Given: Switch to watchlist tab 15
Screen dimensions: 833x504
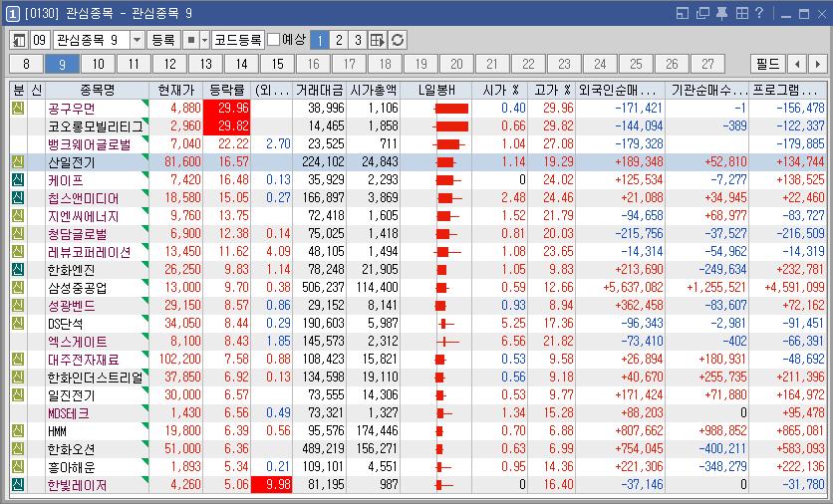Looking at the screenshot, I should tap(278, 65).
